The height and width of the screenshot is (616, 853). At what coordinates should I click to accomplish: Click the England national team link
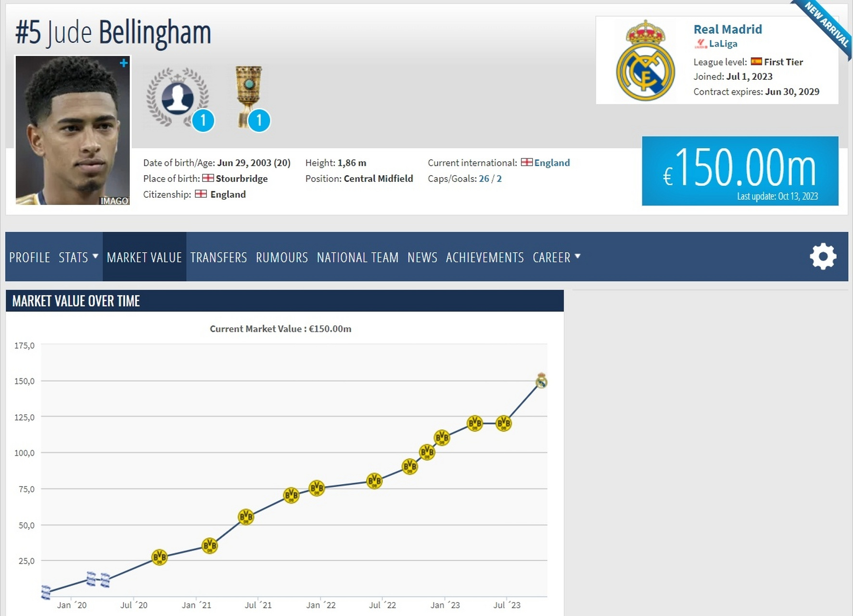tap(552, 163)
